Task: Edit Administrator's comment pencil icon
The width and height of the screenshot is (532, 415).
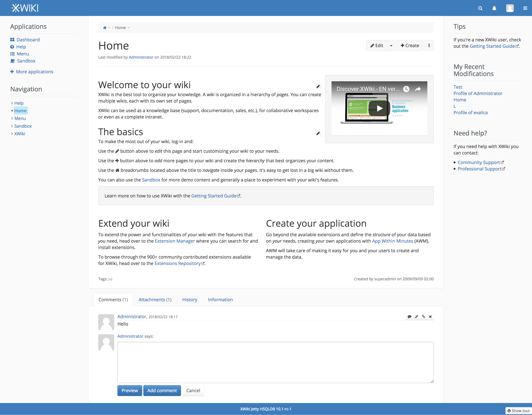Action: (x=416, y=317)
